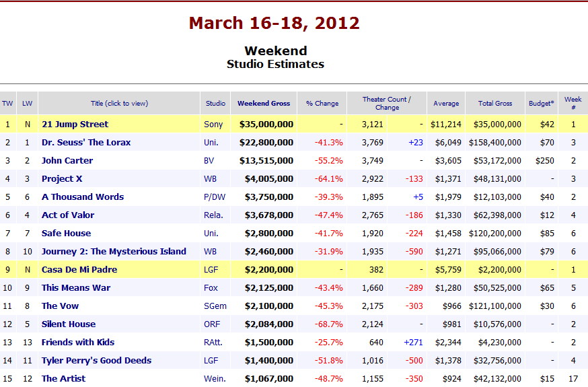The width and height of the screenshot is (588, 387).
Task: Sort by Studio column header
Action: click(216, 104)
